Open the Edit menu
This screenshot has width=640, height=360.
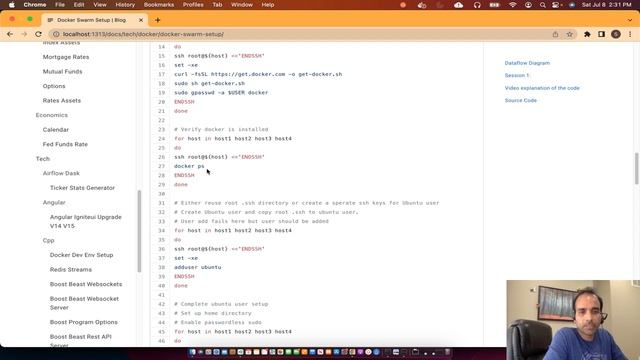(79, 5)
